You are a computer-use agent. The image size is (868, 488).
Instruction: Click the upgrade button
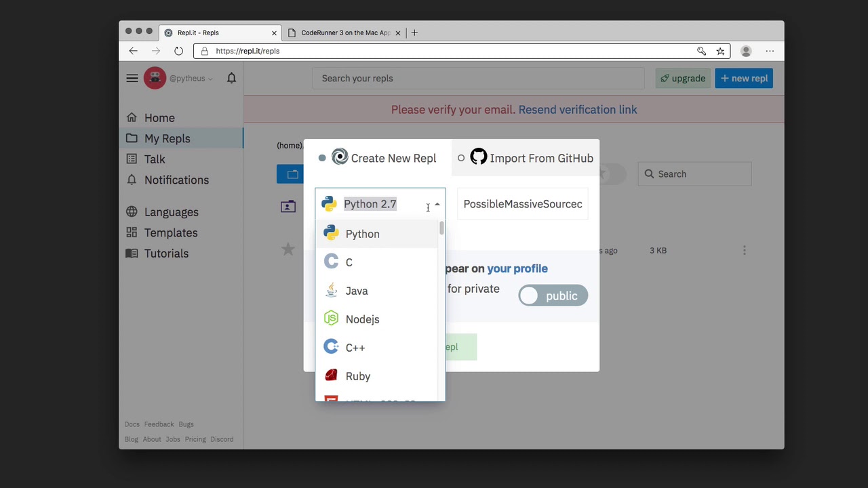(683, 79)
